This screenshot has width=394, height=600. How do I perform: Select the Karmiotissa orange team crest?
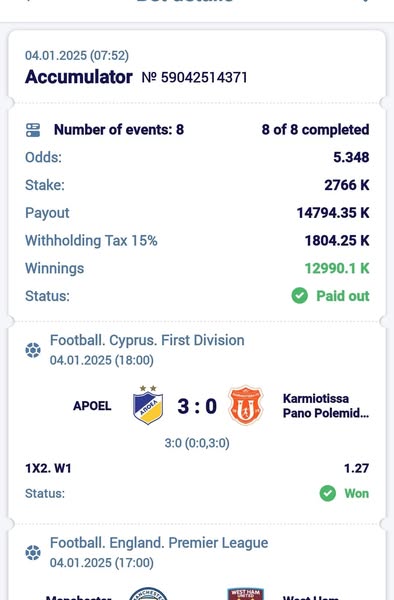point(246,406)
